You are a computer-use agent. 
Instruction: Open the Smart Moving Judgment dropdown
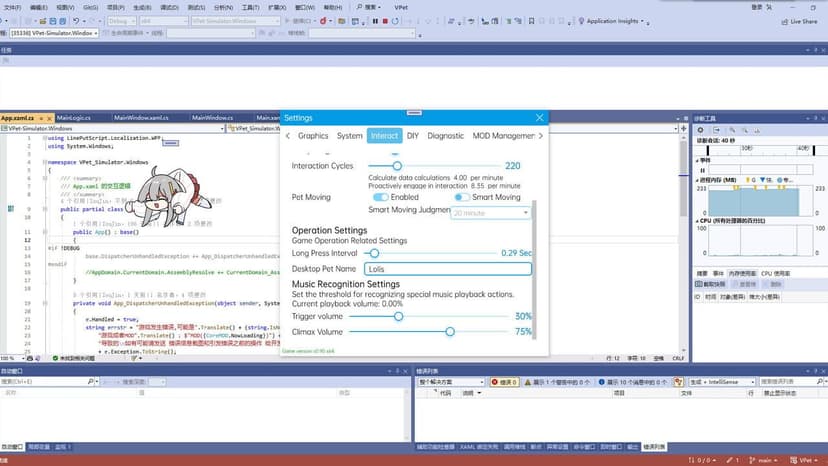coord(491,213)
